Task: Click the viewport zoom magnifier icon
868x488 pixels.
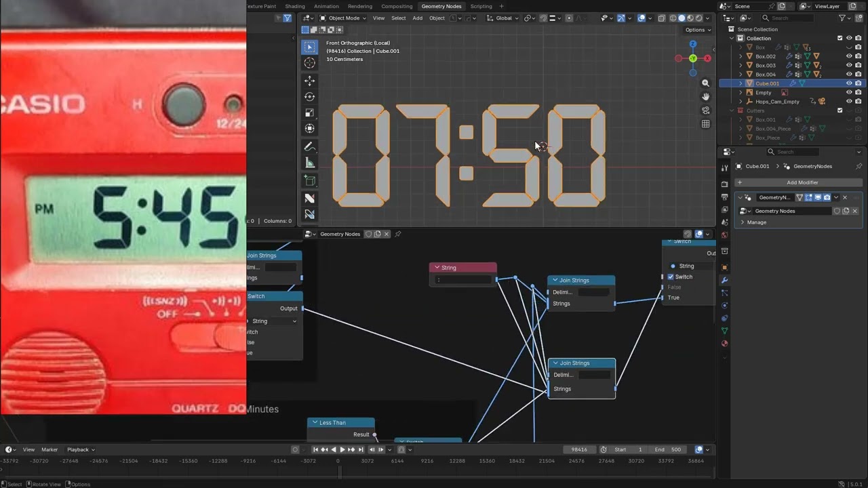Action: [705, 83]
